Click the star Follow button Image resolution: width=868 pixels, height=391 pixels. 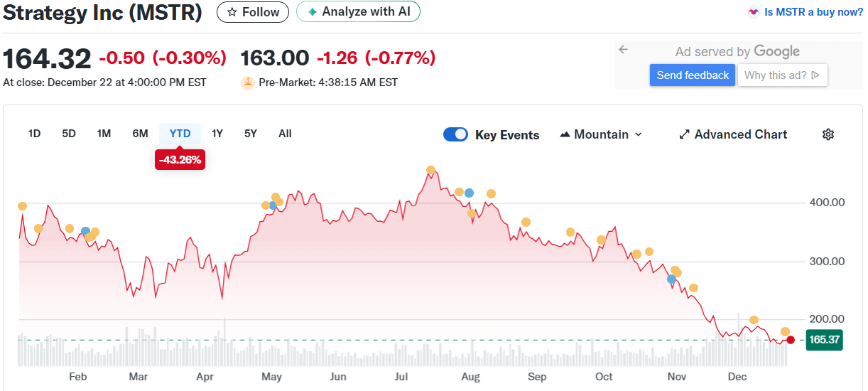(x=253, y=12)
